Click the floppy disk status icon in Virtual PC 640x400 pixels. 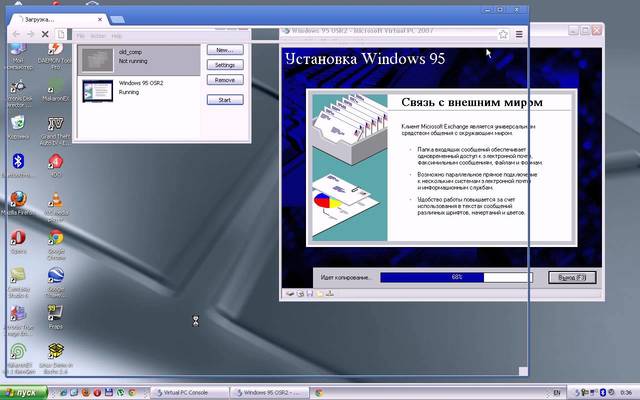(x=310, y=293)
